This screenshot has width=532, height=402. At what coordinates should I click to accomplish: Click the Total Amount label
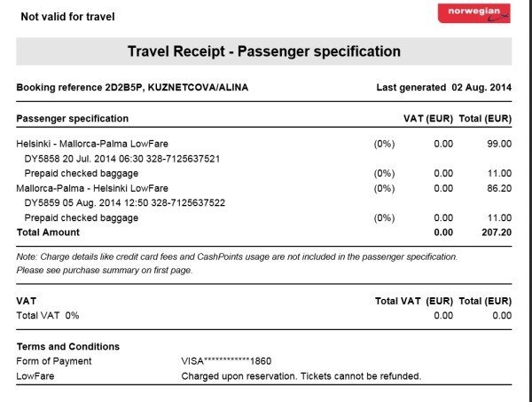48,233
